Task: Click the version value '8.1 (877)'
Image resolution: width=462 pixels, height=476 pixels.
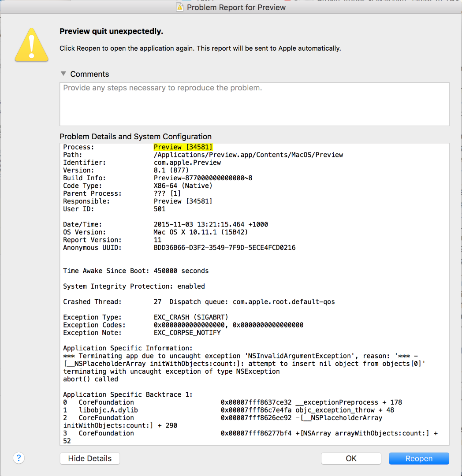Action: [x=171, y=170]
